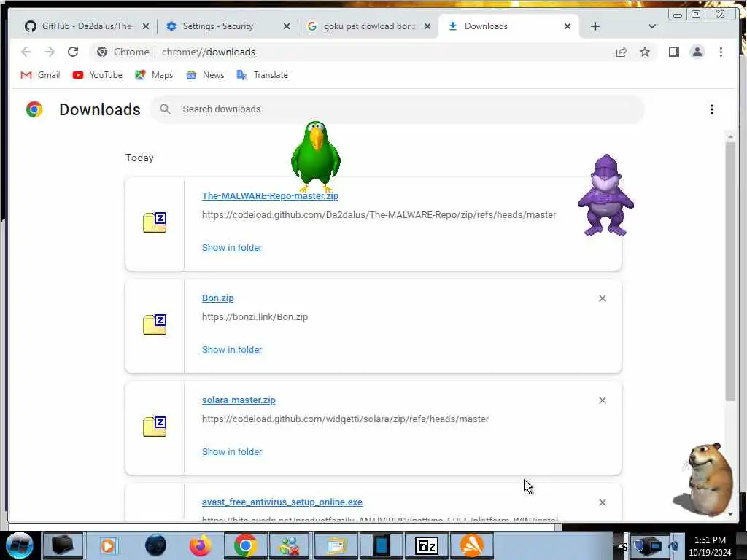Open Firefox from the taskbar
The image size is (747, 560).
tap(201, 545)
